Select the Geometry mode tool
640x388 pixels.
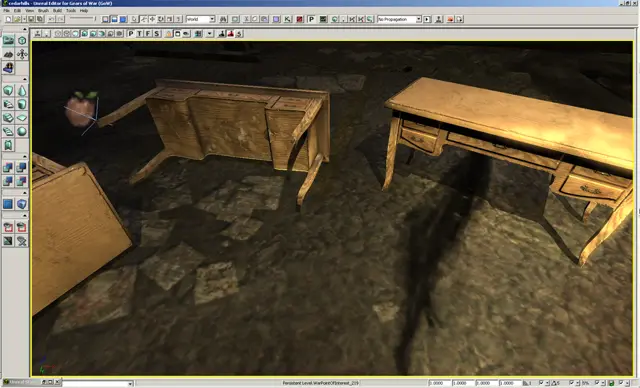point(22,40)
